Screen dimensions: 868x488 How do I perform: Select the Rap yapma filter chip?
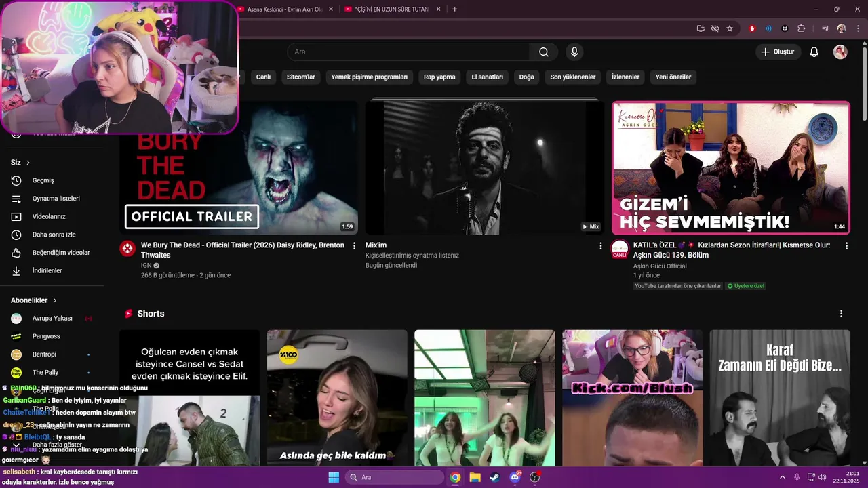(439, 77)
